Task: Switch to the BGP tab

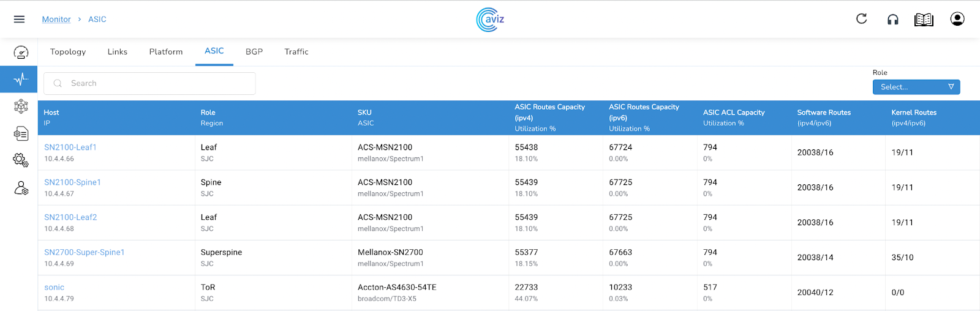Action: click(x=254, y=52)
